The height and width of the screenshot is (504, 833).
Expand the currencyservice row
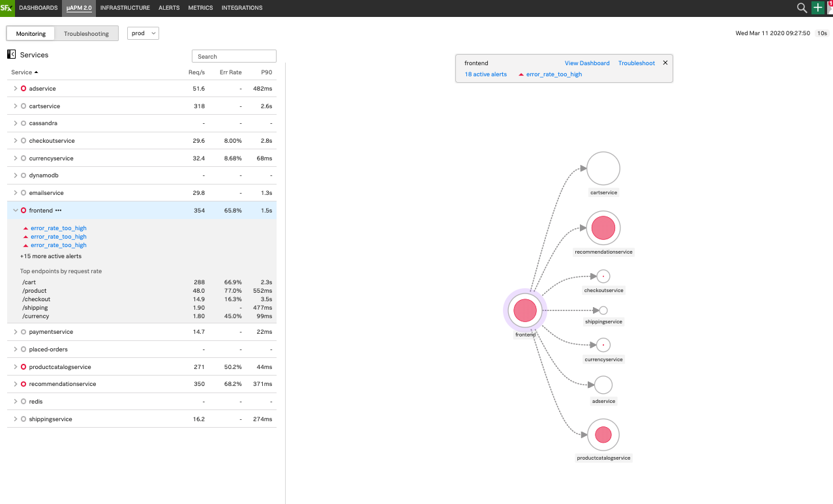[x=16, y=158]
